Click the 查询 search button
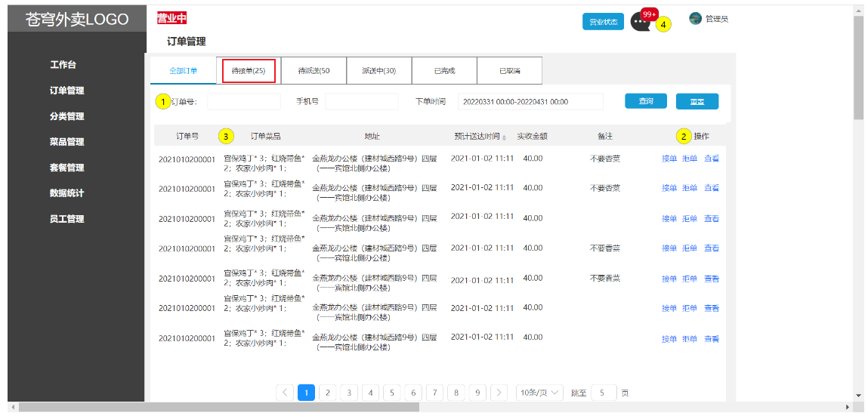 (x=646, y=101)
